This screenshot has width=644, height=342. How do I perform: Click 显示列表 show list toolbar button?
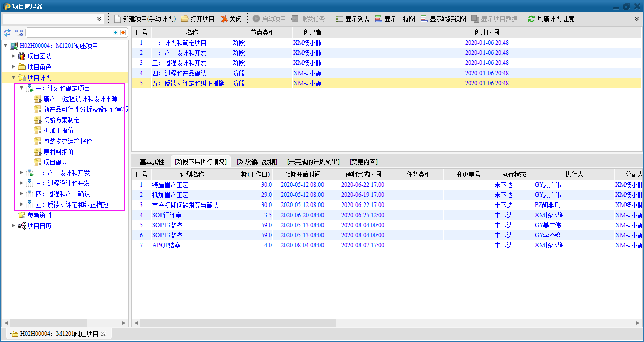click(353, 19)
